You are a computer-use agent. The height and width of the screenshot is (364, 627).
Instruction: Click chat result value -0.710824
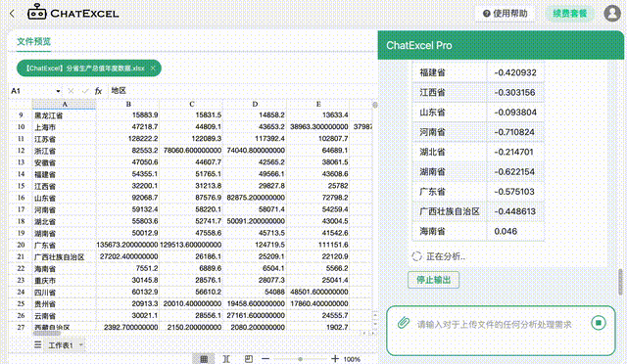point(515,132)
